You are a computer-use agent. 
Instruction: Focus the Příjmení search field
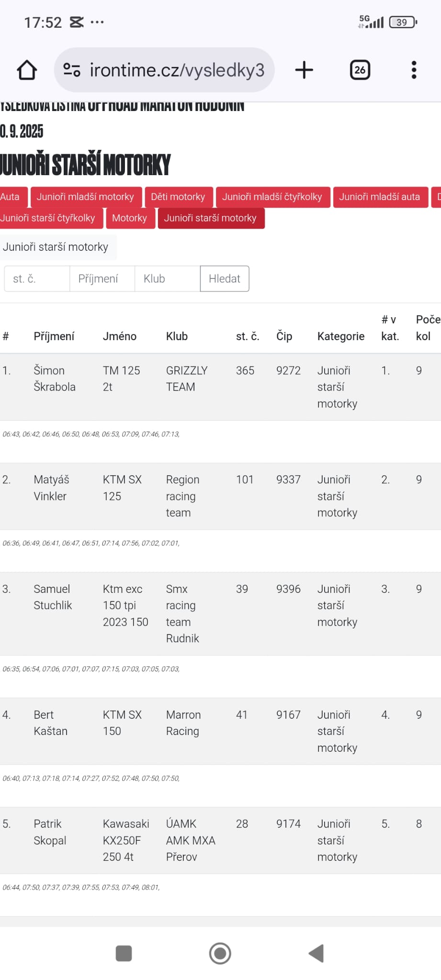click(x=102, y=278)
